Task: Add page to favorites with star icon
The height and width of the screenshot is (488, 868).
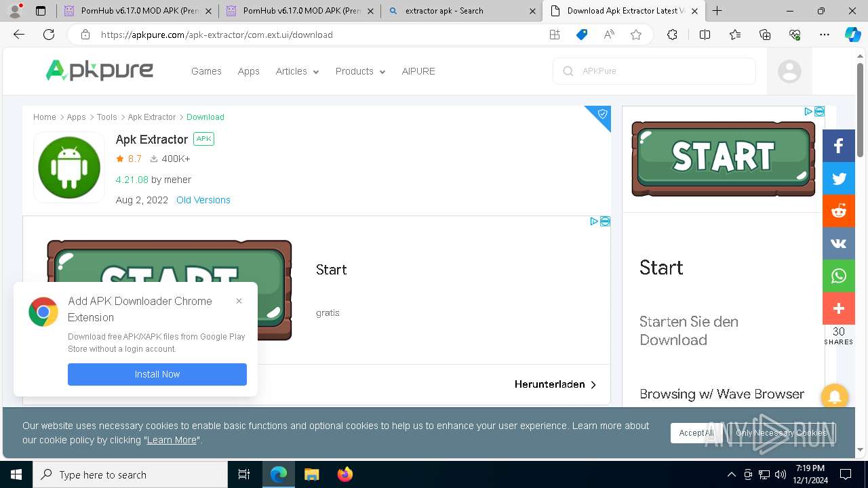Action: pos(636,35)
